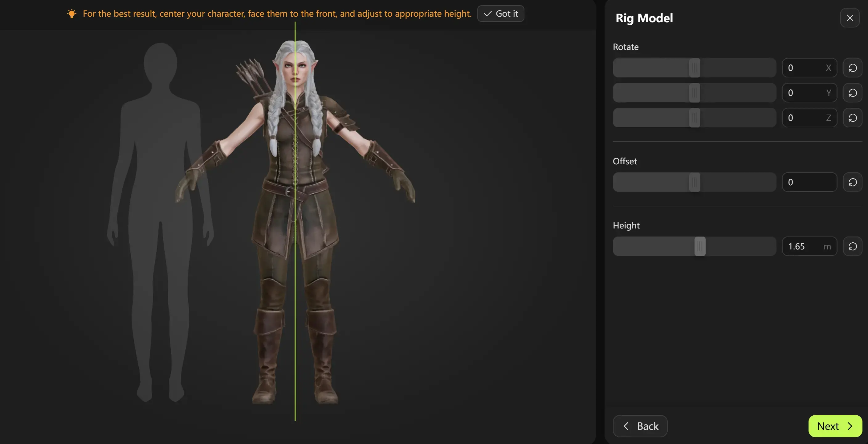
Task: Click the orange lightbulb tip icon
Action: point(72,14)
